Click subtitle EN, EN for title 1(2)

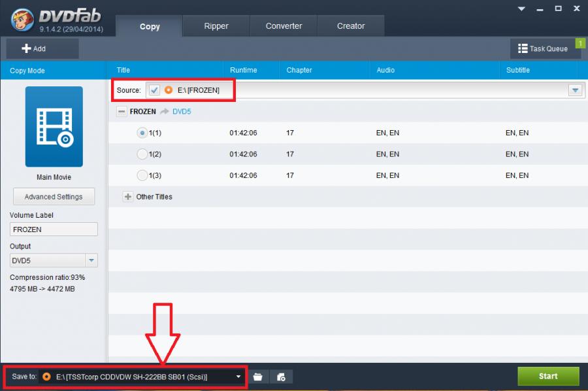coord(517,154)
